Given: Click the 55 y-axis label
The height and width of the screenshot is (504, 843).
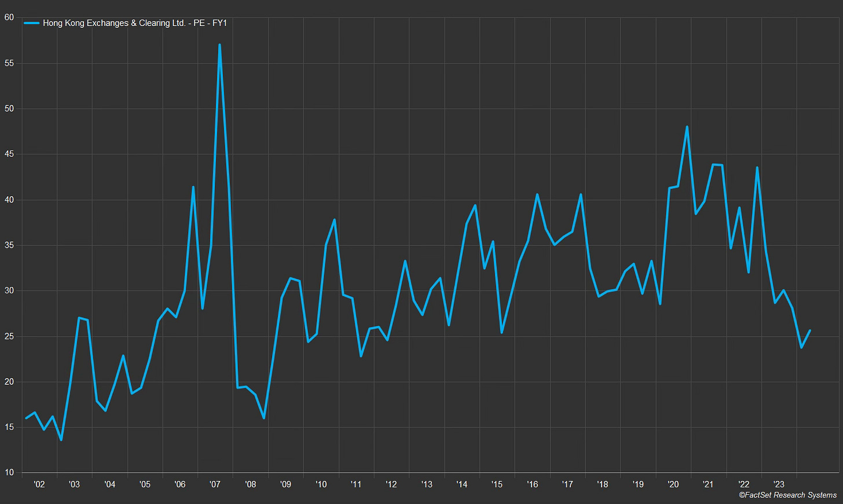Looking at the screenshot, I should [x=9, y=63].
